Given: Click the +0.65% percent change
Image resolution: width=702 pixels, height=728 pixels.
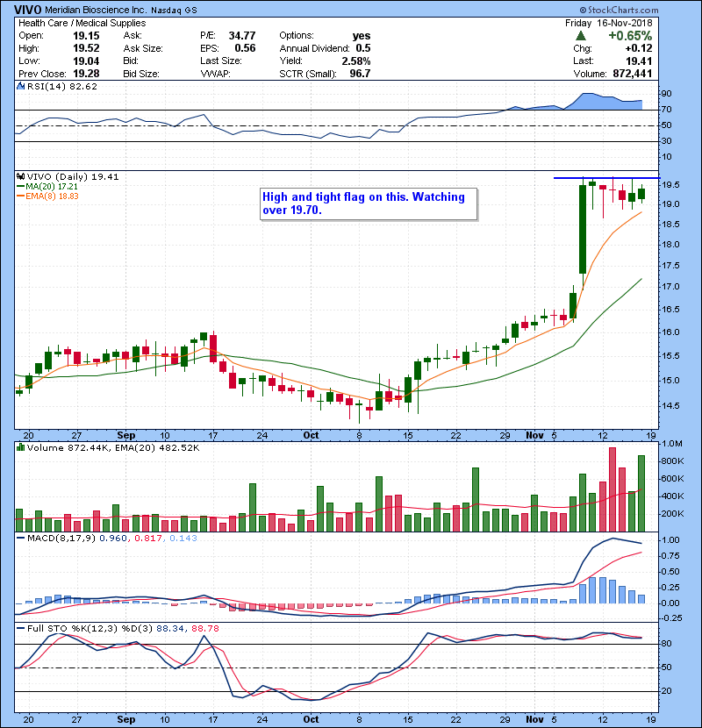Looking at the screenshot, I should click(630, 36).
